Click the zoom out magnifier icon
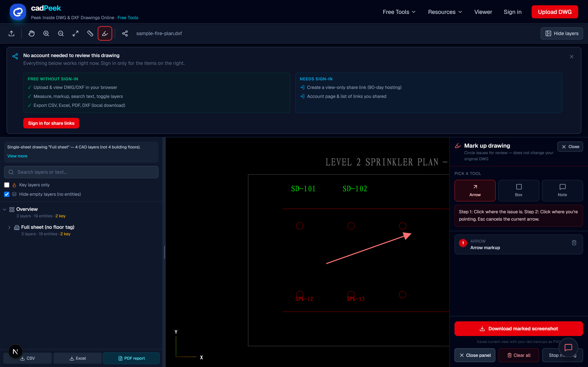The image size is (588, 367). point(61,33)
